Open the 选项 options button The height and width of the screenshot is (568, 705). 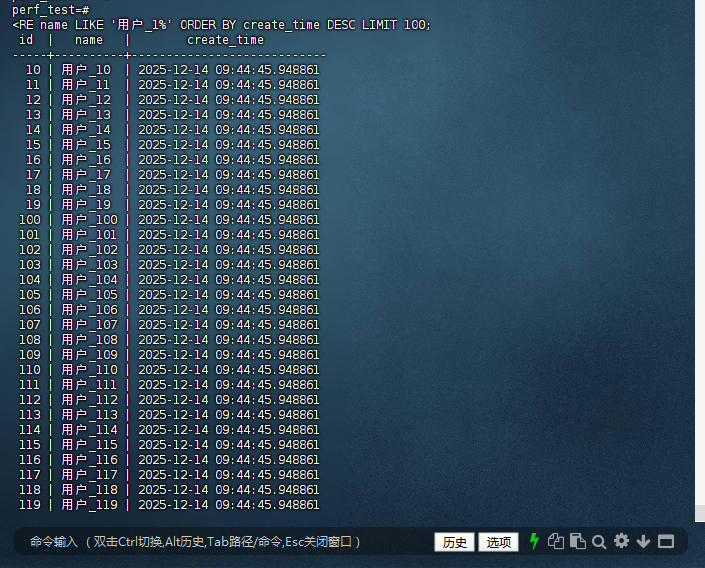point(499,542)
